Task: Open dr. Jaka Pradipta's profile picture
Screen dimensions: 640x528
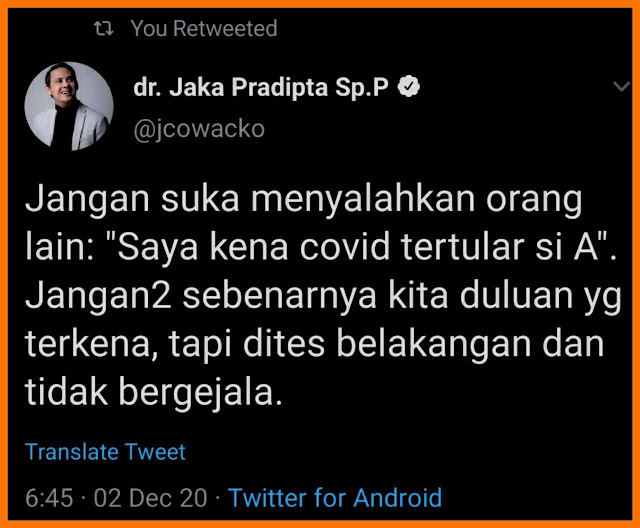Action: pos(69,106)
